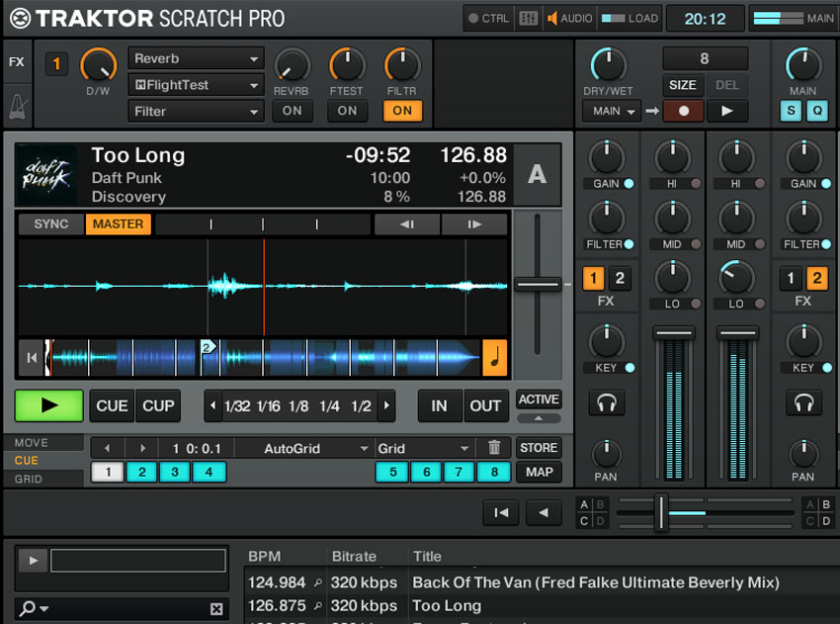Open the FlightTest effect dropdown
Screen dimensions: 840x624
(x=196, y=85)
